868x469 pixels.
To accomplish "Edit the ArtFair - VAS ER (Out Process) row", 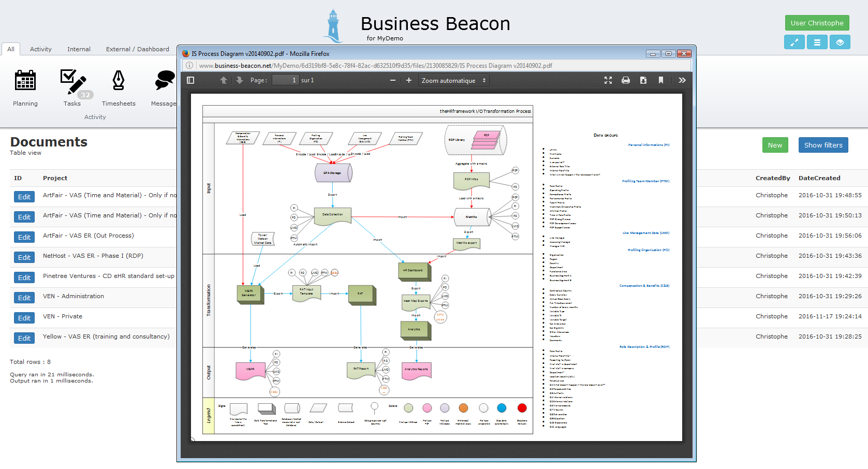I will [x=24, y=237].
